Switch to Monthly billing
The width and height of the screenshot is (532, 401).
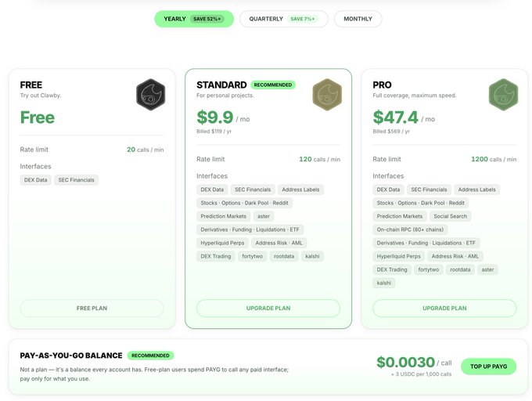(x=358, y=19)
